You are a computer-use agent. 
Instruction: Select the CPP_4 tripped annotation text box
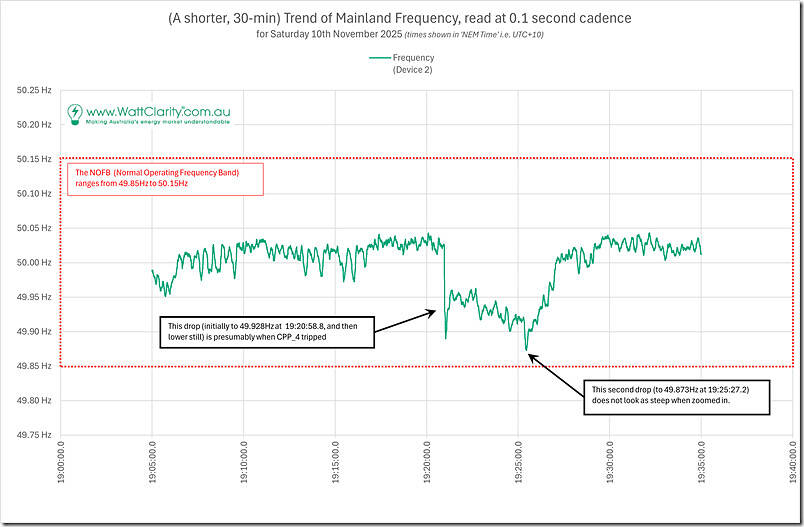[x=266, y=332]
